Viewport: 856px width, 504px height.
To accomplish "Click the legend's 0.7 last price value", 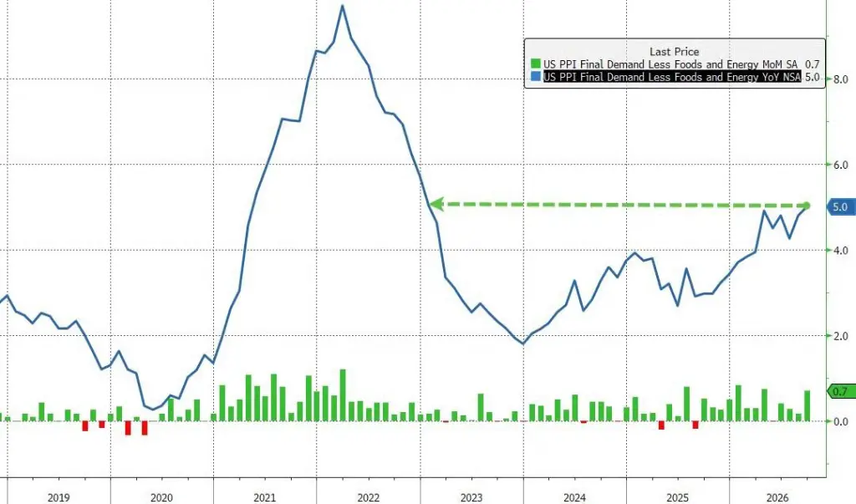I will coord(813,64).
